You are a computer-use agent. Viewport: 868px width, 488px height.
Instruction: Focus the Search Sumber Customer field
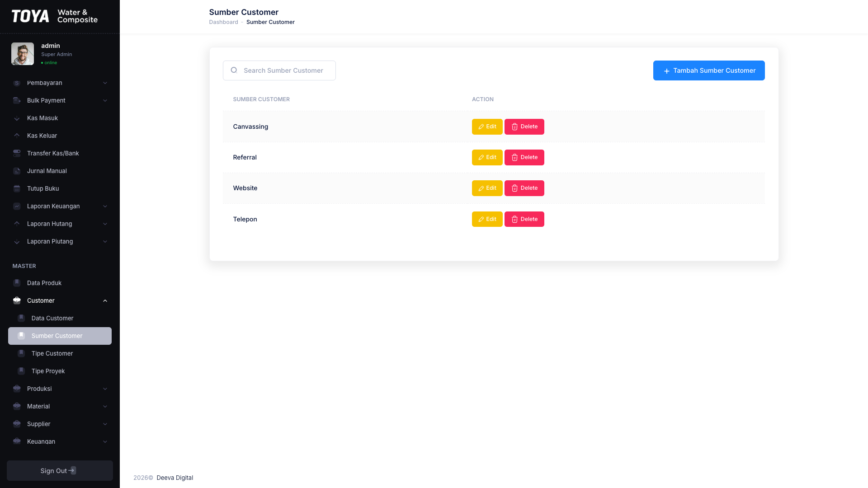click(x=279, y=70)
